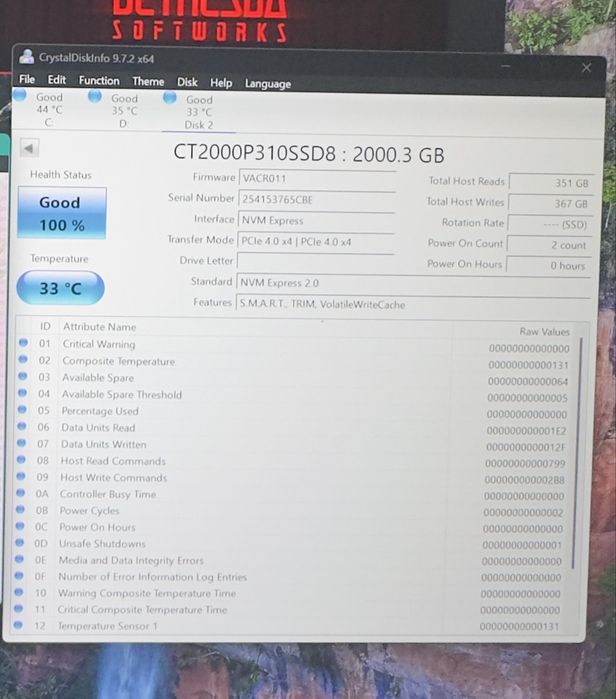The height and width of the screenshot is (699, 616).
Task: Click the Rotation Rate value (SSD)
Action: pyautogui.click(x=550, y=224)
